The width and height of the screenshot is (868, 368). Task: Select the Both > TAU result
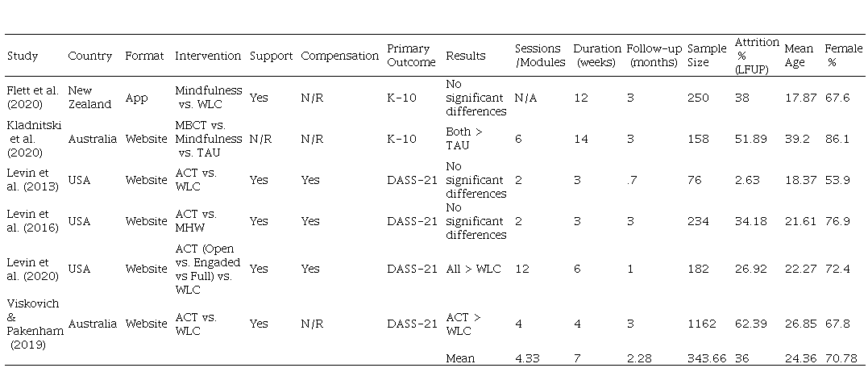pos(464,139)
